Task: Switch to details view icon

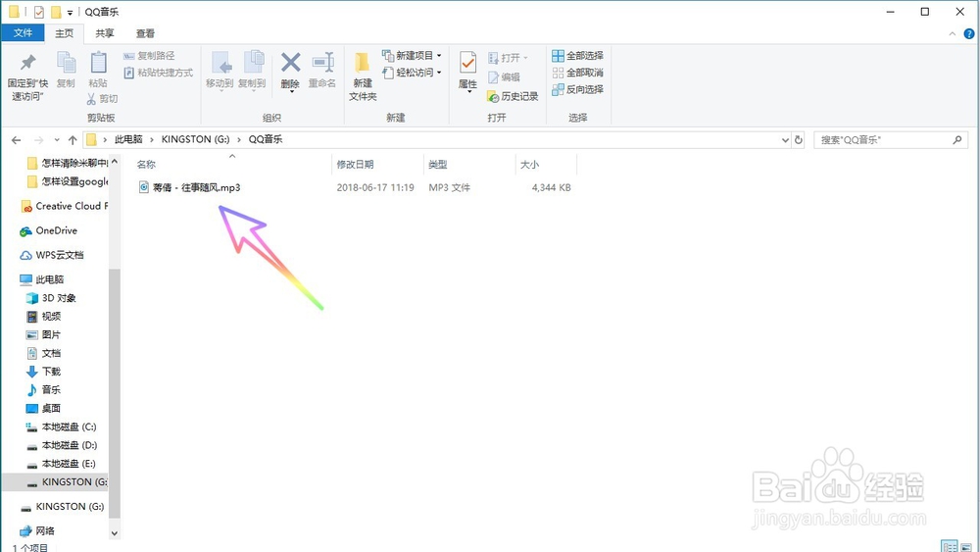Action: tap(950, 546)
